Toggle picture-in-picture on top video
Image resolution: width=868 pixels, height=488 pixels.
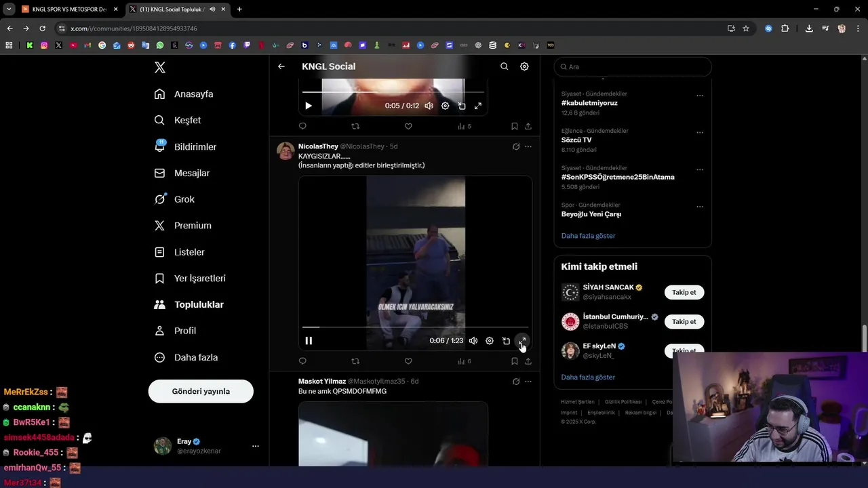462,106
